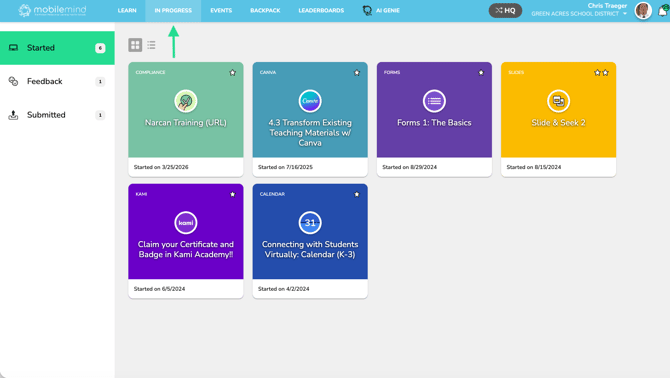Viewport: 670px width, 378px height.
Task: Switch to list view
Action: point(151,45)
